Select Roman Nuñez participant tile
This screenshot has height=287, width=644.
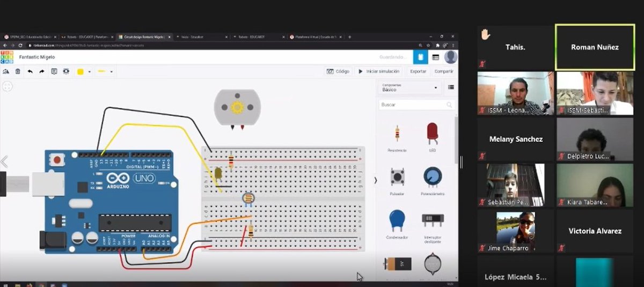(594, 47)
